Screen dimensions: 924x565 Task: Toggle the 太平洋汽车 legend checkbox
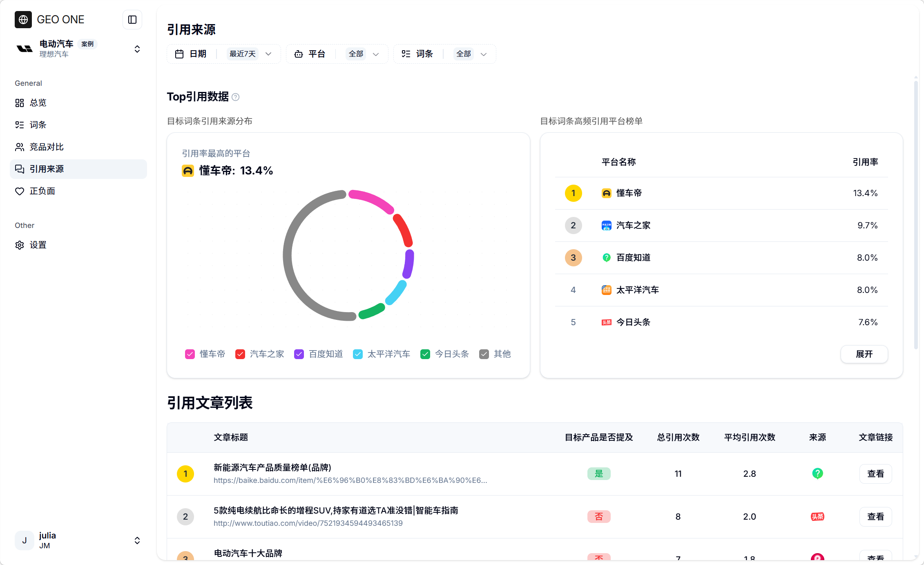pos(358,354)
